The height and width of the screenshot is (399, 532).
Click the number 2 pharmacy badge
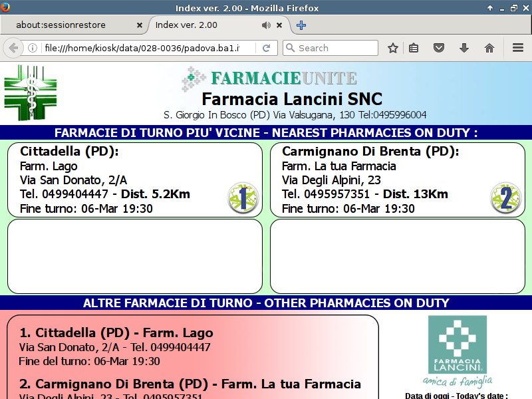[x=505, y=198]
